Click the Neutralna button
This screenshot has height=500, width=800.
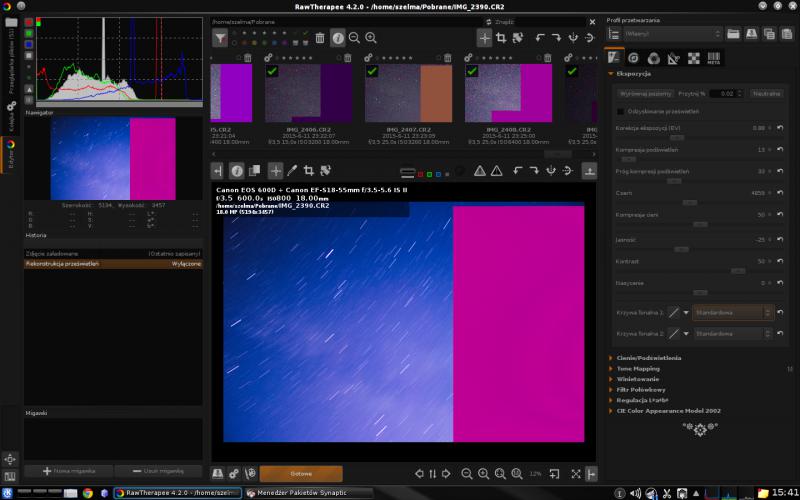click(766, 93)
